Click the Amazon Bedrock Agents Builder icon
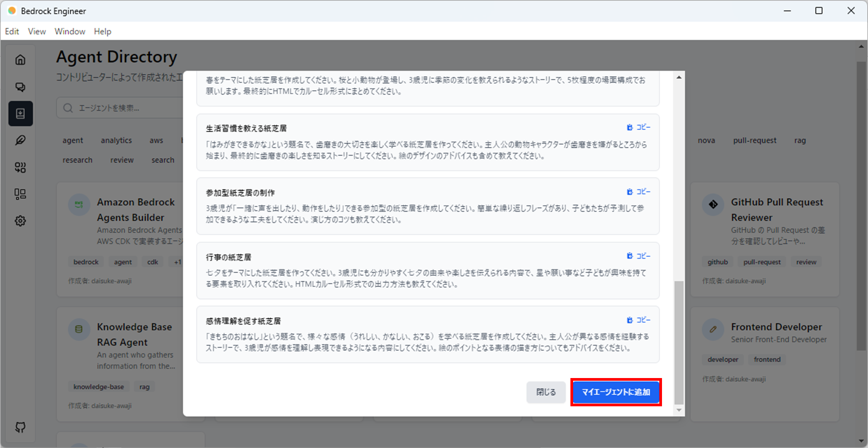 pyautogui.click(x=79, y=204)
